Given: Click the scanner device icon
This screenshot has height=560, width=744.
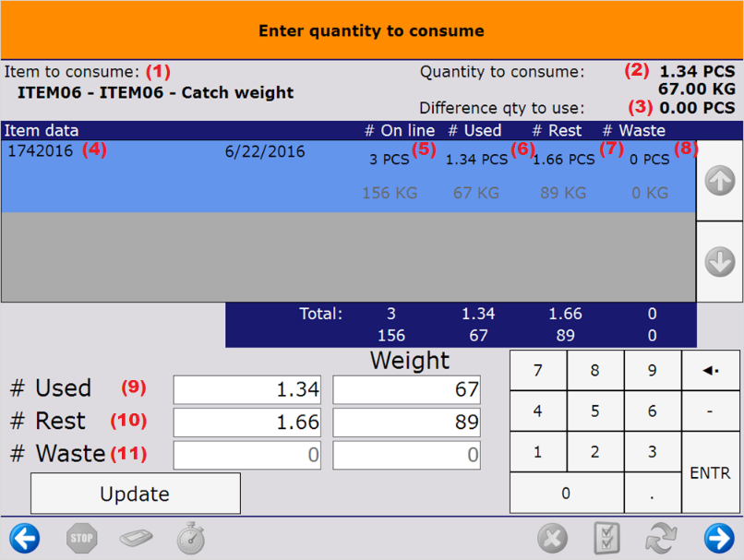Looking at the screenshot, I should (136, 538).
